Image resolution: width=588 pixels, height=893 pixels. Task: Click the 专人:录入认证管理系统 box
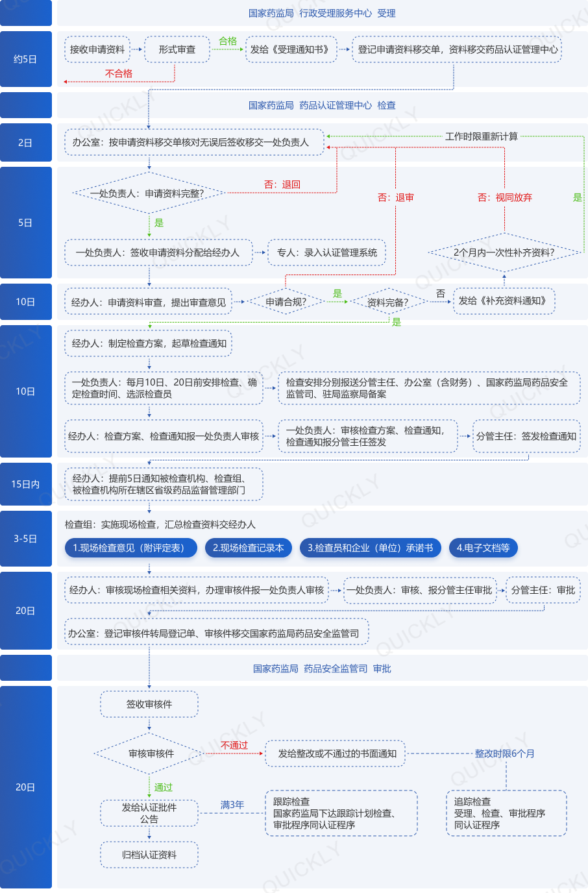coord(327,252)
